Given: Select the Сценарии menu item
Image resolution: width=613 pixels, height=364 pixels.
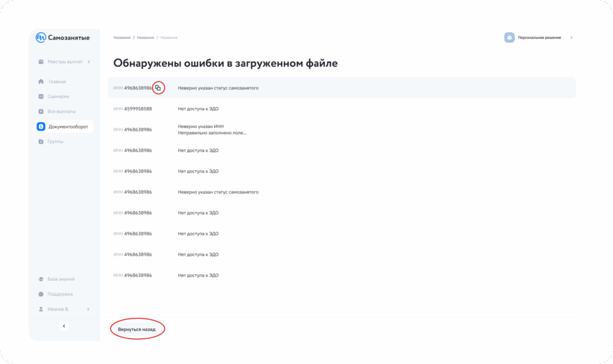Looking at the screenshot, I should 59,96.
